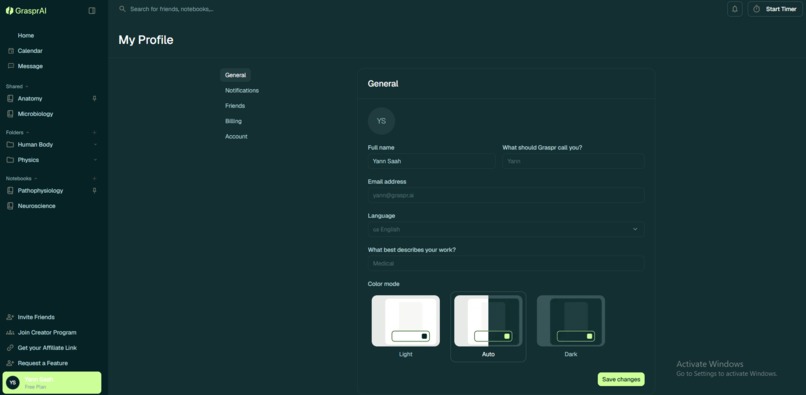Open the Neuroscience notebook

click(36, 206)
